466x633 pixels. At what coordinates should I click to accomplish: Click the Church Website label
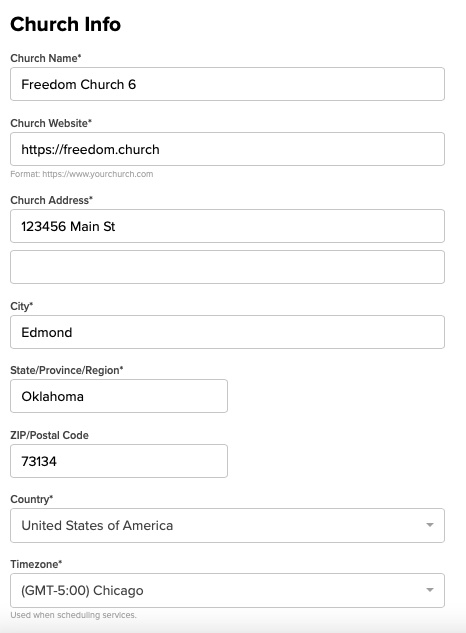click(51, 123)
